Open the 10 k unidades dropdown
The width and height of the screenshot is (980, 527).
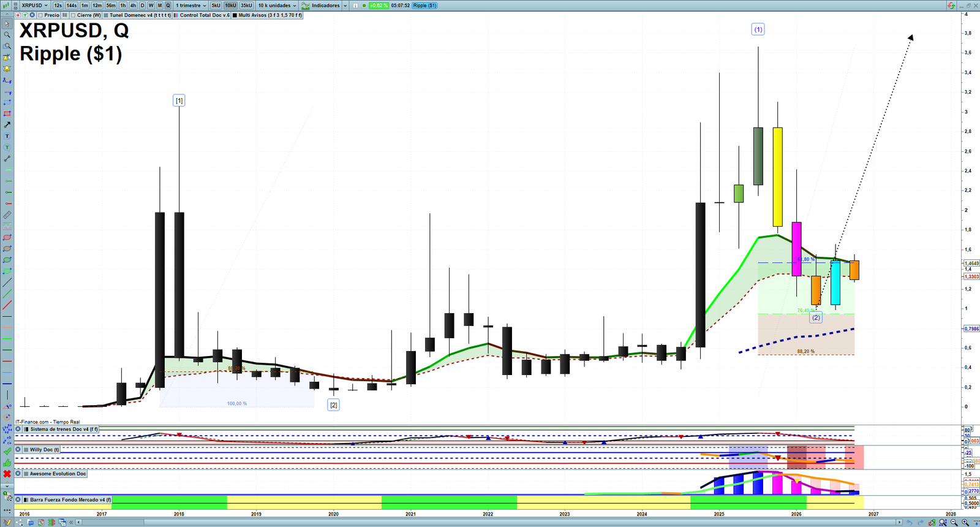pos(277,6)
